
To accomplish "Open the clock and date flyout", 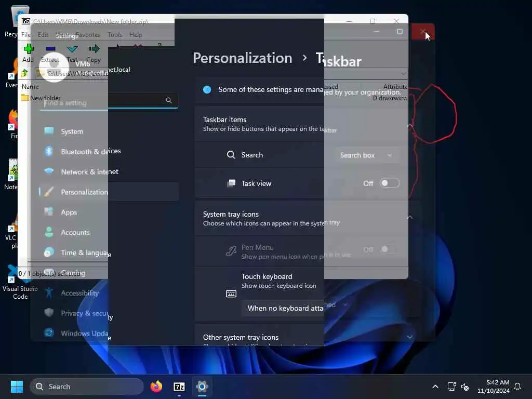I will pos(494,387).
